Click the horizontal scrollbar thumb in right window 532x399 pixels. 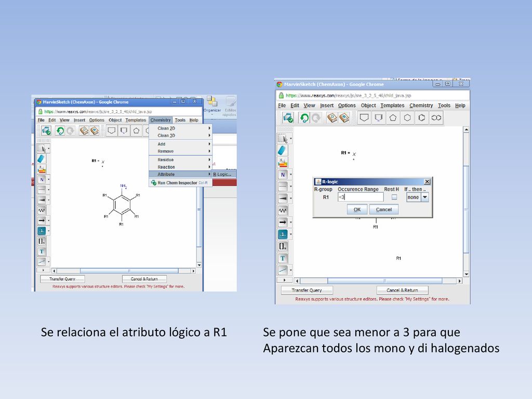click(385, 281)
